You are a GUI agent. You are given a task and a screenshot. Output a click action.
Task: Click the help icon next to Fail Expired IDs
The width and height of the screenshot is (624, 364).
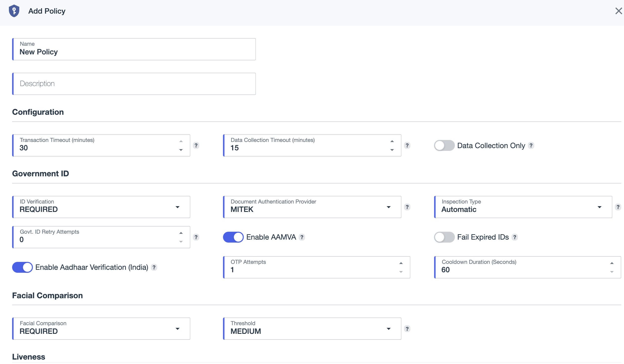click(x=514, y=237)
